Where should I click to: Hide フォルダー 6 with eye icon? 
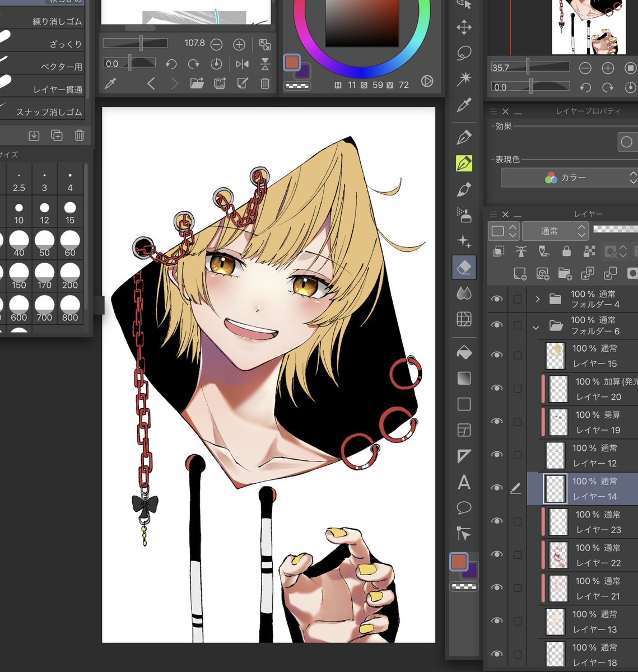tap(497, 325)
